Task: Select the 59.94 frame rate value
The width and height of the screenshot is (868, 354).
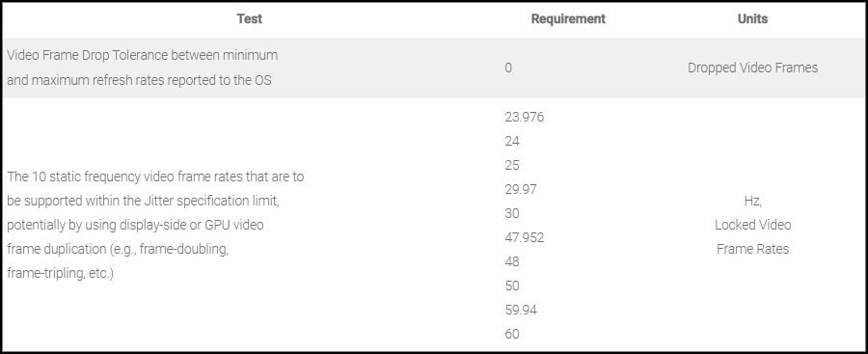Action: click(521, 310)
